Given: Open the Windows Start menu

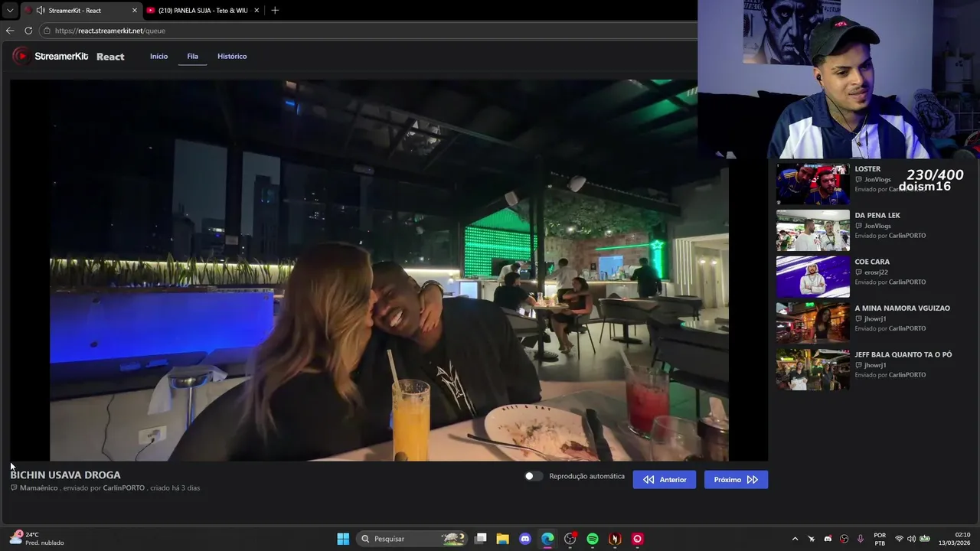Looking at the screenshot, I should 343,539.
